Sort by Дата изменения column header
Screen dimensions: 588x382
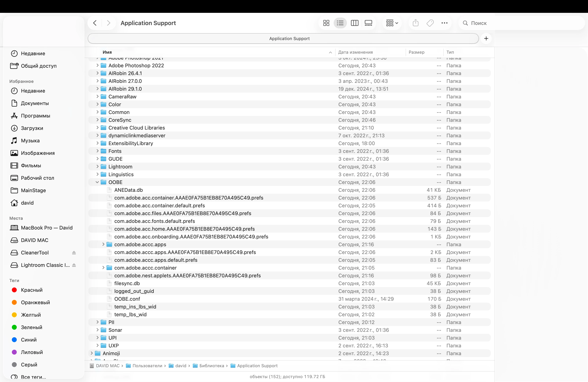coord(355,52)
